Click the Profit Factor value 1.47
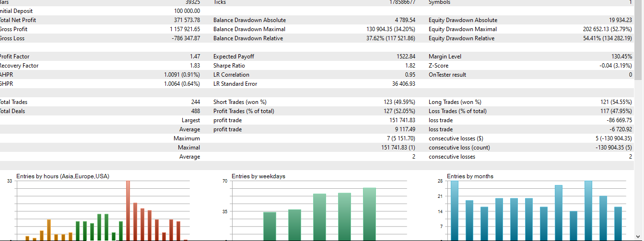644x241 pixels. 195,57
